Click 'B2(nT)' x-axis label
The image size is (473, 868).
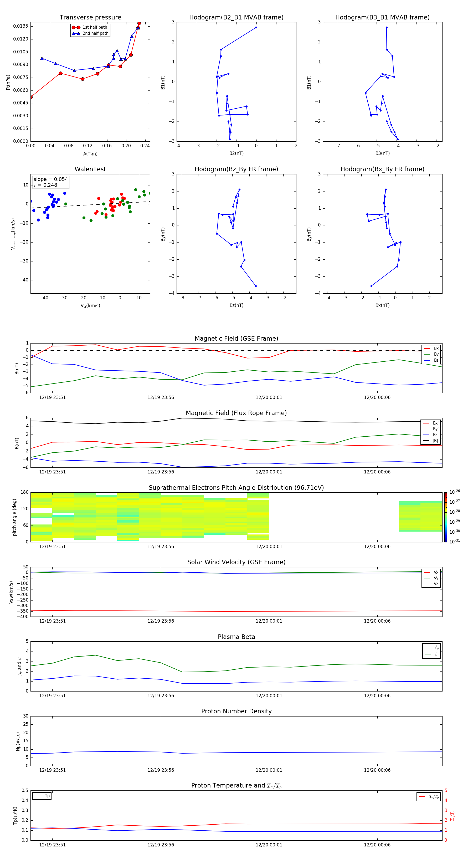tap(236, 153)
